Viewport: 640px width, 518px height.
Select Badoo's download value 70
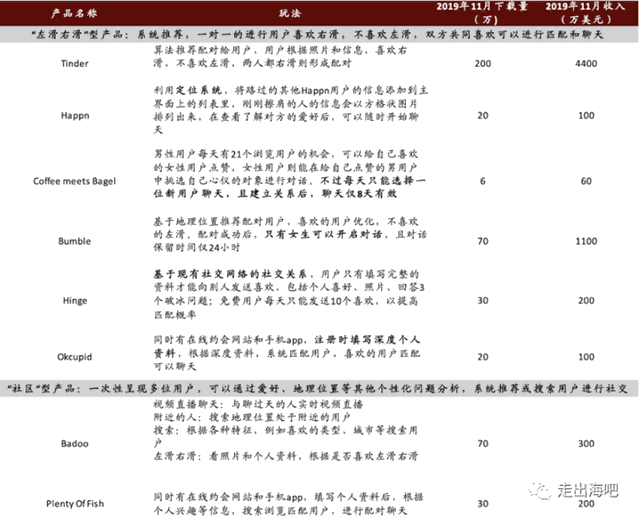[483, 443]
